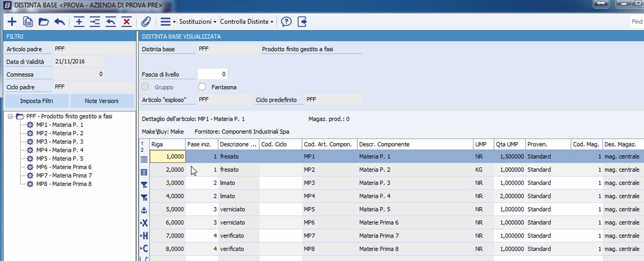Select MP6 - Materie Prima 6 in tree
644x261 pixels.
pos(64,167)
